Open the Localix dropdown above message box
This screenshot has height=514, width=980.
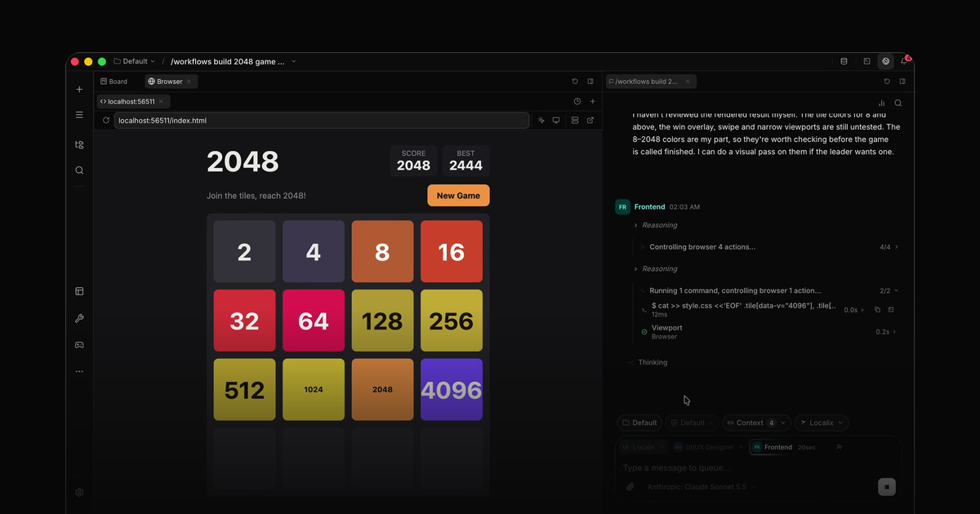(821, 423)
